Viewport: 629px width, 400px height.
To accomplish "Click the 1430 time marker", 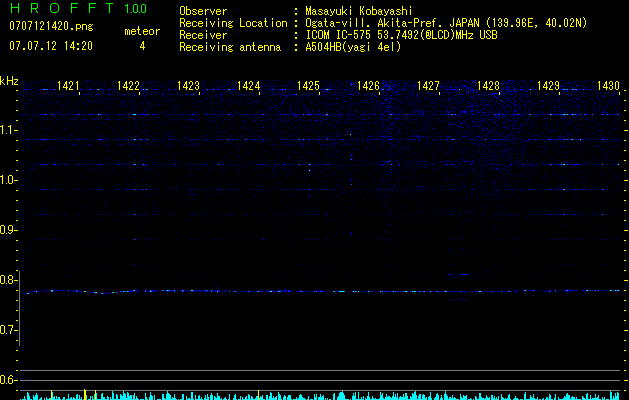I will pos(608,85).
